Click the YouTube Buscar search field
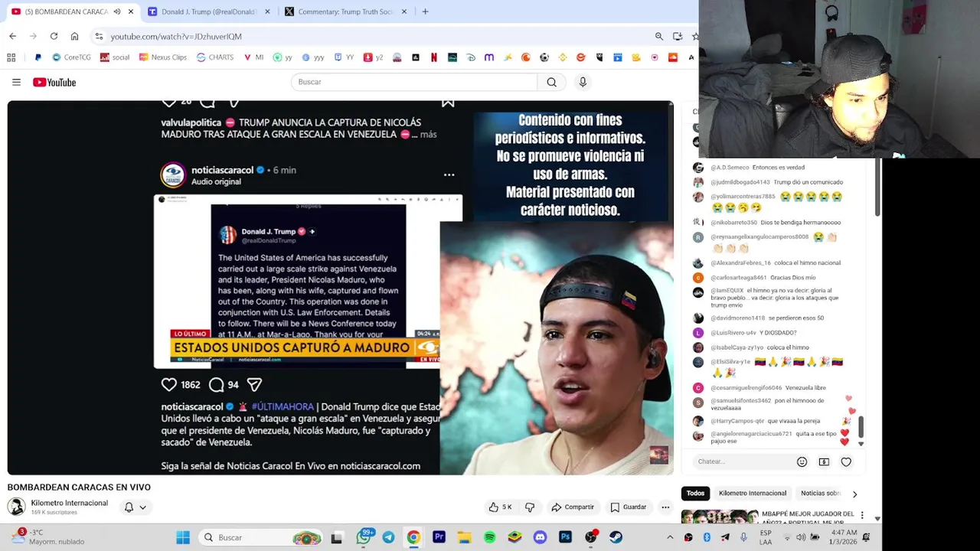Screen dimensions: 980x551 point(413,82)
